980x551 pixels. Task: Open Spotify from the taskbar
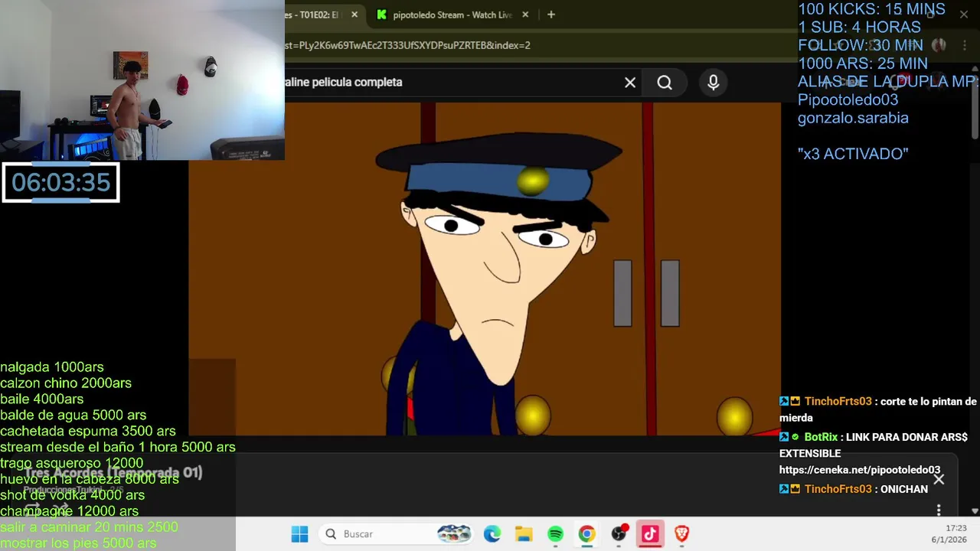556,534
